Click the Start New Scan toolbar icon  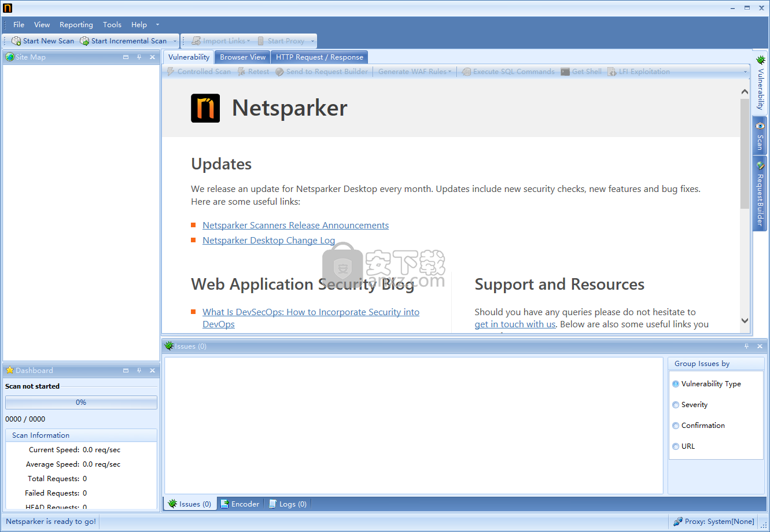[x=16, y=41]
